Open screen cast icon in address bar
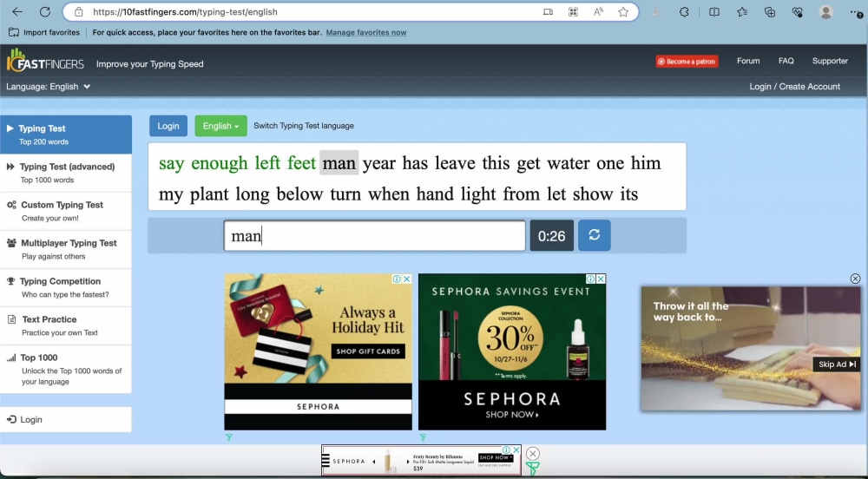The width and height of the screenshot is (868, 479). tap(548, 11)
